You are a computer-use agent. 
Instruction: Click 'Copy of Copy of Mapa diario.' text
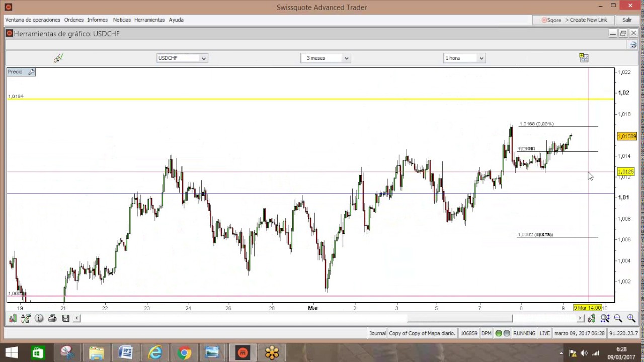pyautogui.click(x=422, y=333)
